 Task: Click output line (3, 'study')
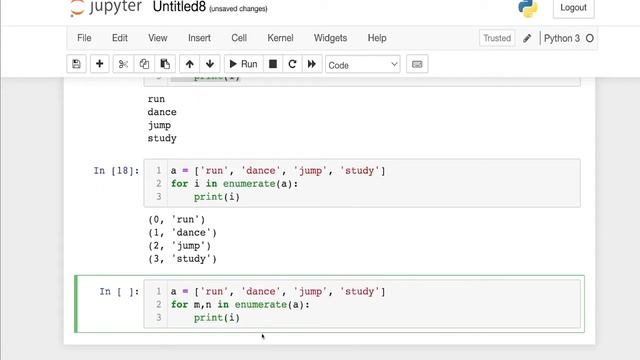click(x=182, y=259)
